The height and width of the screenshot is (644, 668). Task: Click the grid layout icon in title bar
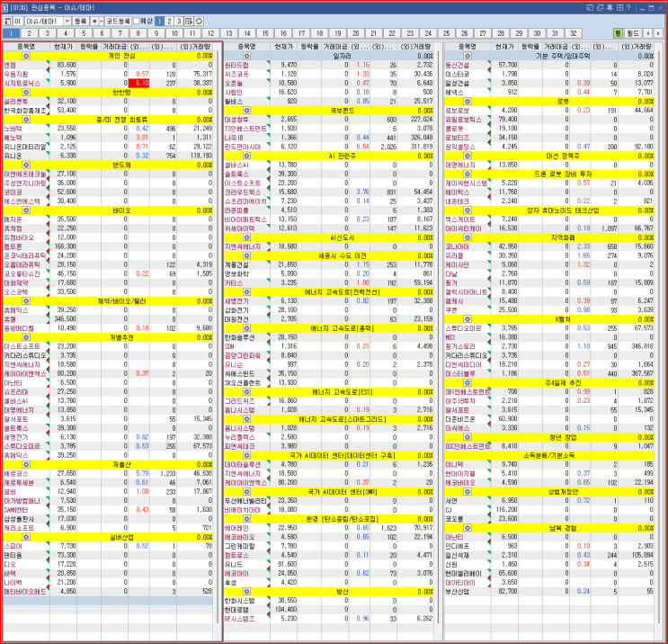(619, 8)
